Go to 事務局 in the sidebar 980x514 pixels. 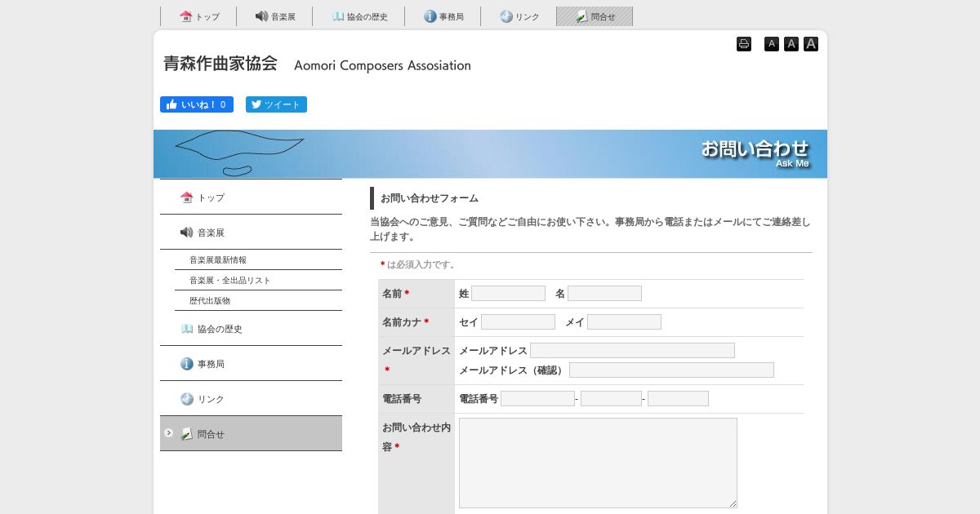[x=251, y=364]
